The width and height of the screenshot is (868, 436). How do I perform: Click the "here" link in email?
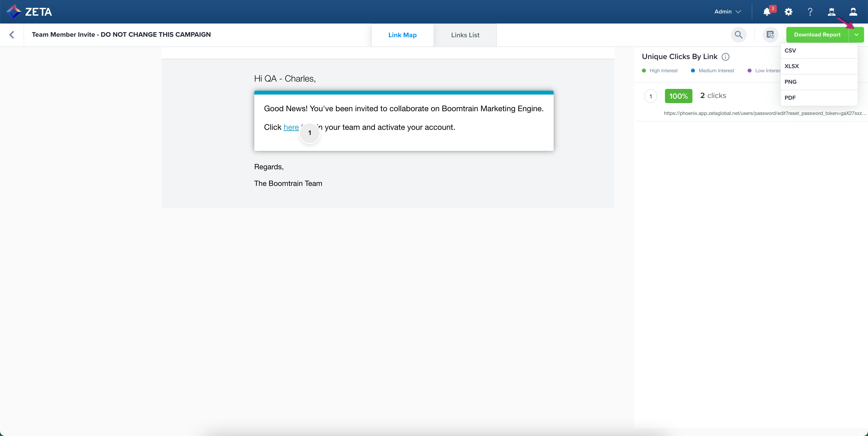(x=291, y=127)
